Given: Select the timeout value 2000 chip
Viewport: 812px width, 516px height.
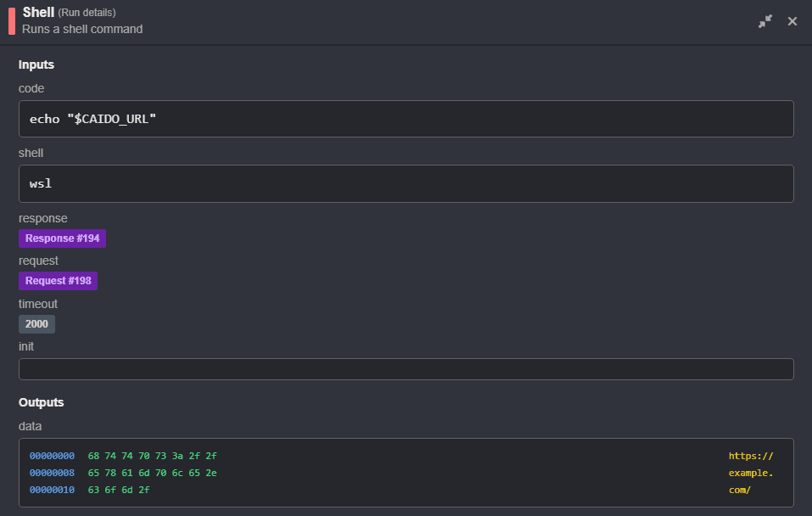Looking at the screenshot, I should click(36, 323).
